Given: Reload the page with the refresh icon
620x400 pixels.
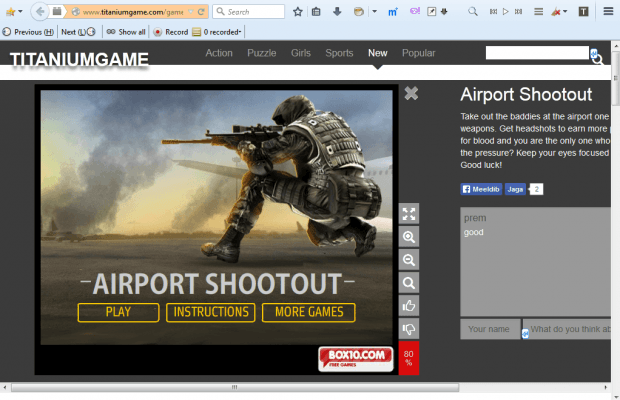Looking at the screenshot, I should tap(201, 12).
